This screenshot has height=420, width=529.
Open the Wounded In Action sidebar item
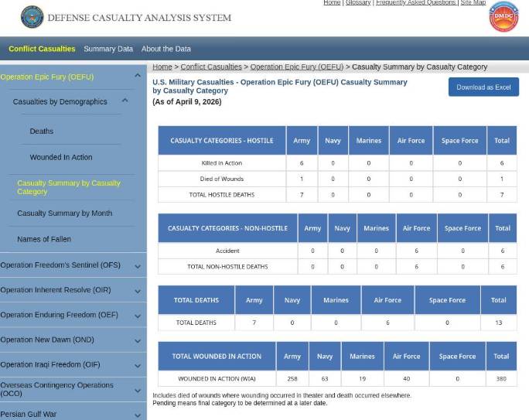pos(61,157)
